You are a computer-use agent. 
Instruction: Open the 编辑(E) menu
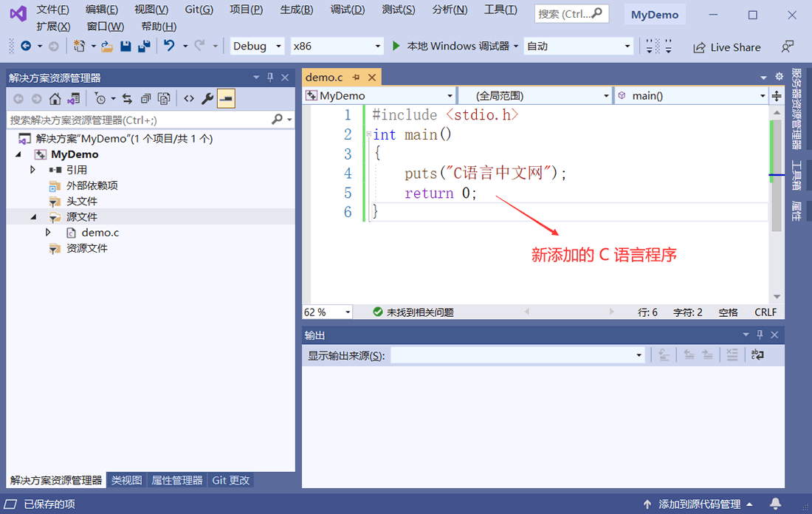(x=102, y=10)
